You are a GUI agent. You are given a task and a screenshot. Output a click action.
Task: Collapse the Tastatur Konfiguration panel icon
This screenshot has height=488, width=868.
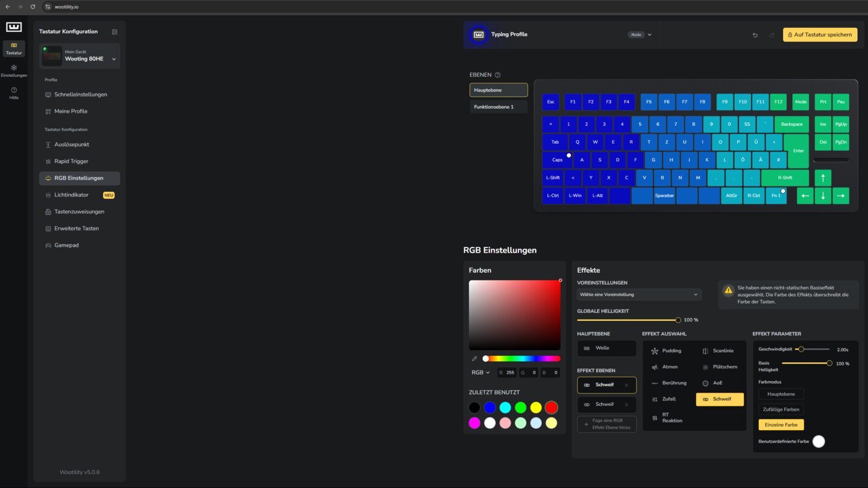click(115, 31)
